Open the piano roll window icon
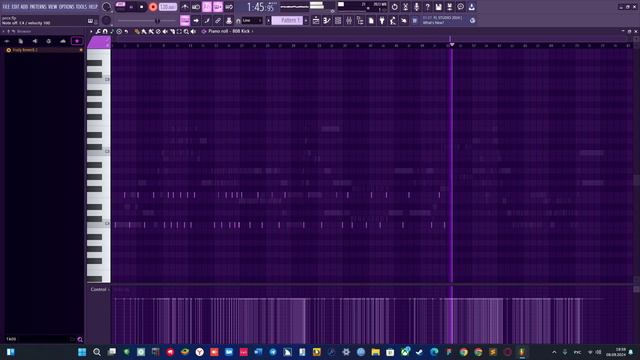 (327, 20)
